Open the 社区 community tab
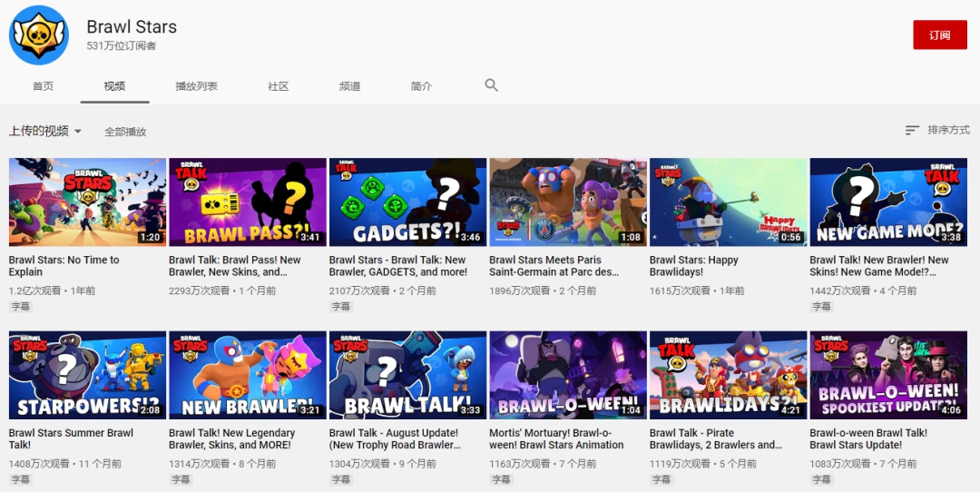 [x=279, y=86]
